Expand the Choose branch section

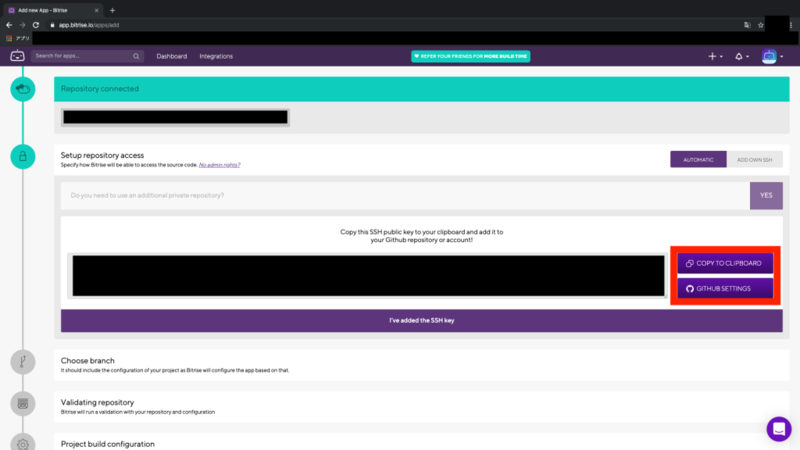tap(421, 365)
